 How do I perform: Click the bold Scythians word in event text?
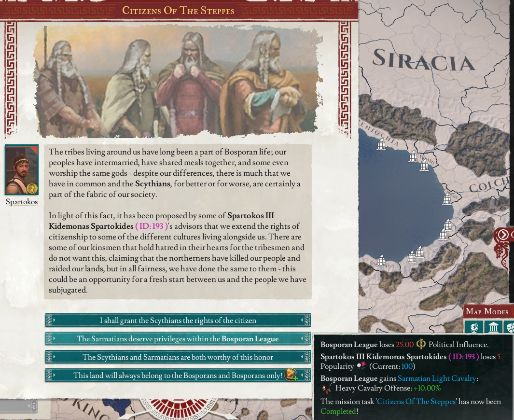tap(153, 183)
